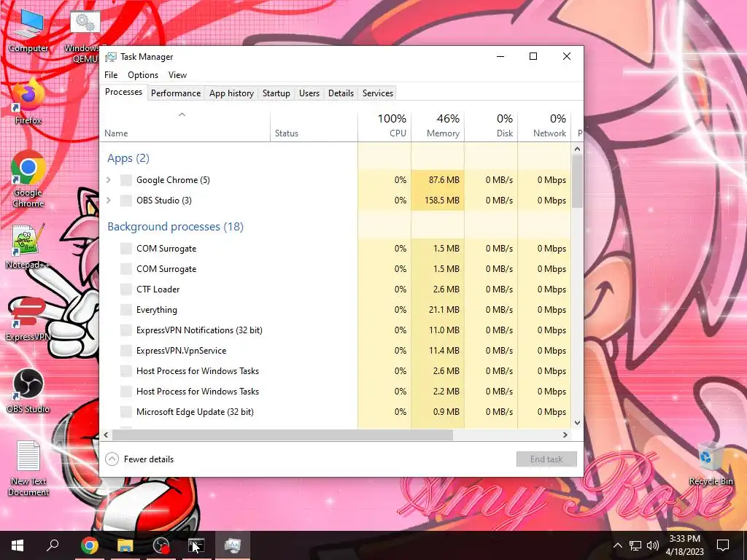Image resolution: width=747 pixels, height=560 pixels.
Task: Sort by the Memory column header
Action: (x=438, y=125)
